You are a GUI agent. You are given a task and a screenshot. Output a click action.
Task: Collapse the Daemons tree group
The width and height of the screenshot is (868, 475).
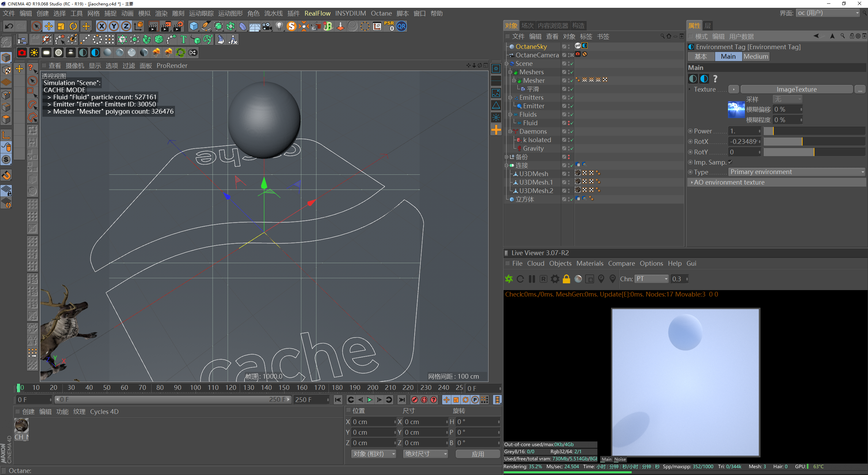coord(510,131)
